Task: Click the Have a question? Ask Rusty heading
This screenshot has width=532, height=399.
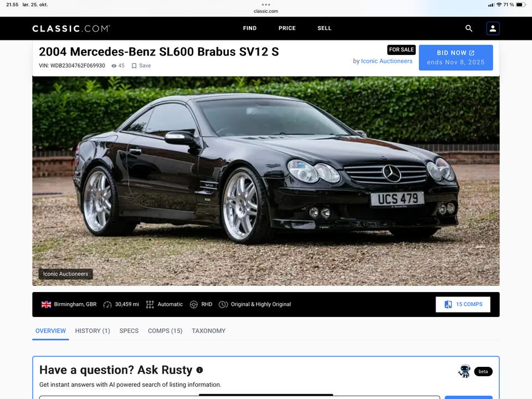Action: click(x=116, y=370)
